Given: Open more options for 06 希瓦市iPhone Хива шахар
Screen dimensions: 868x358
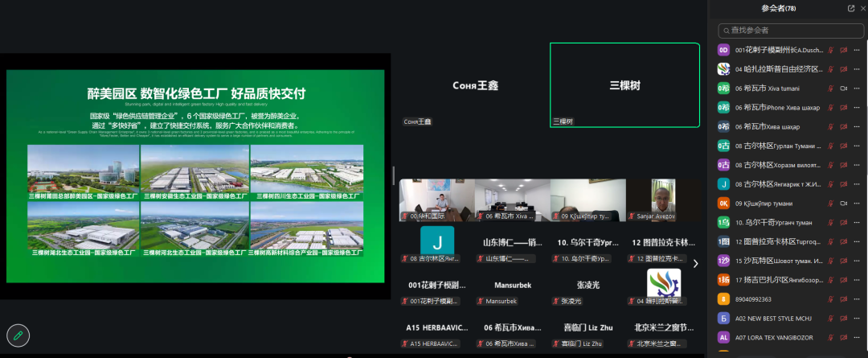Looking at the screenshot, I should 857,108.
